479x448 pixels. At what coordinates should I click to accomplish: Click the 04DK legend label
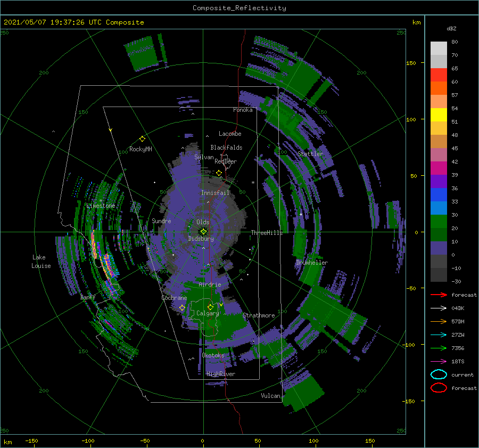(458, 308)
